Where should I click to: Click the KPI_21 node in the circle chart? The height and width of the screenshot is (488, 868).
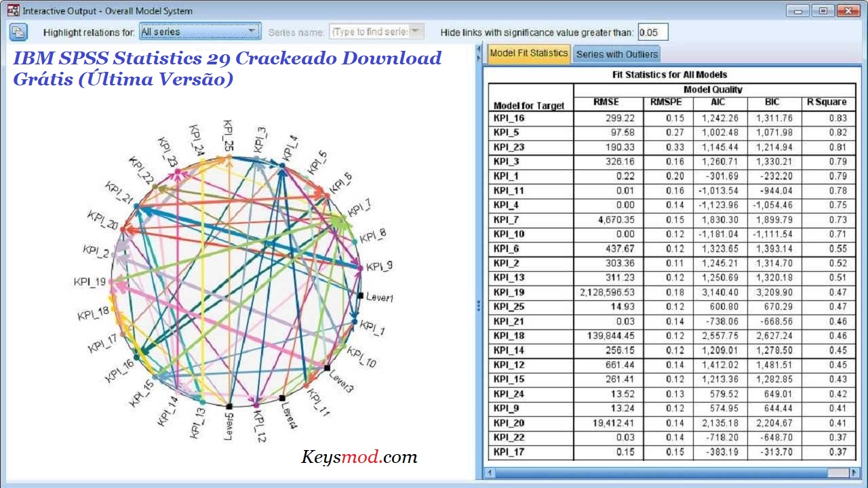click(x=136, y=205)
